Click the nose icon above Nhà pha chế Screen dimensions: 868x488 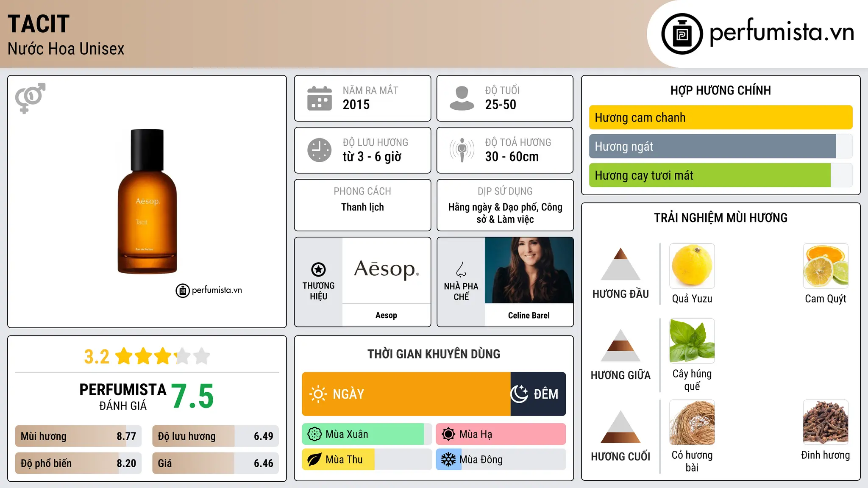(461, 269)
